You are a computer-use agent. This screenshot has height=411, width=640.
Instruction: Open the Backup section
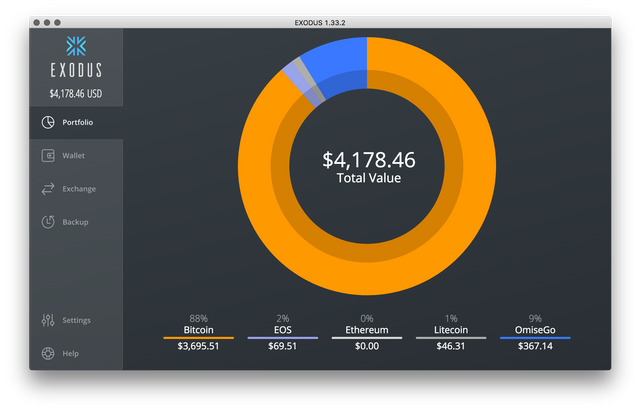(x=76, y=222)
